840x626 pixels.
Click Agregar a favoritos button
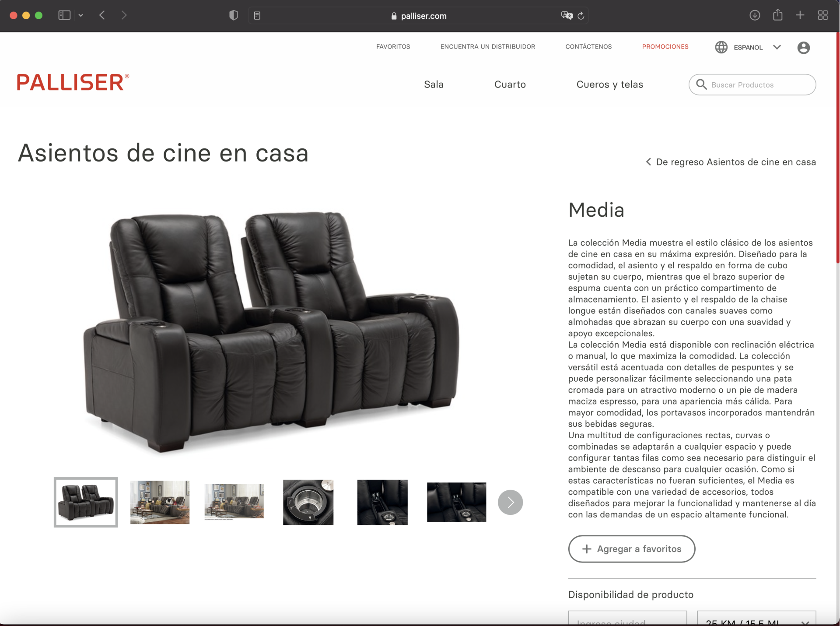(x=631, y=549)
